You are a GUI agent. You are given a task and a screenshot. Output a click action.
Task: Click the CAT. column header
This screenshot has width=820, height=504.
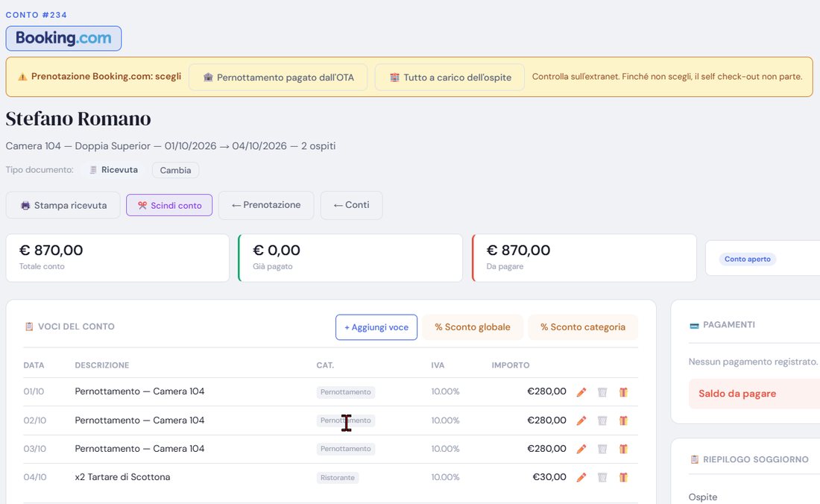click(325, 365)
